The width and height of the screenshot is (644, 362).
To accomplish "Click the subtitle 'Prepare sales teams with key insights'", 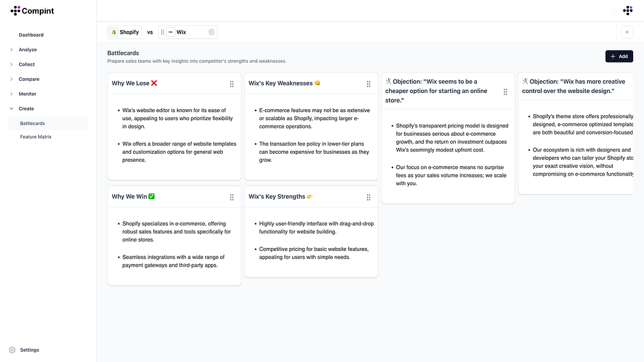I will (x=197, y=61).
